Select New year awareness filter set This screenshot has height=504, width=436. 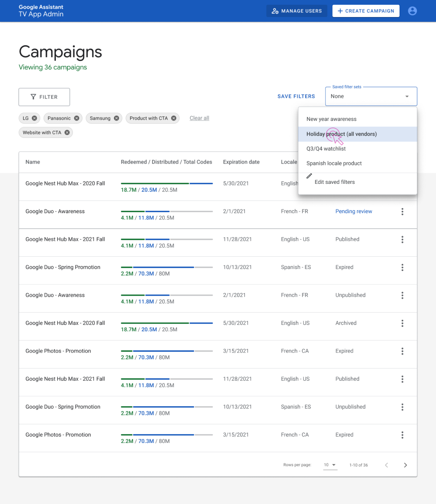pyautogui.click(x=358, y=119)
